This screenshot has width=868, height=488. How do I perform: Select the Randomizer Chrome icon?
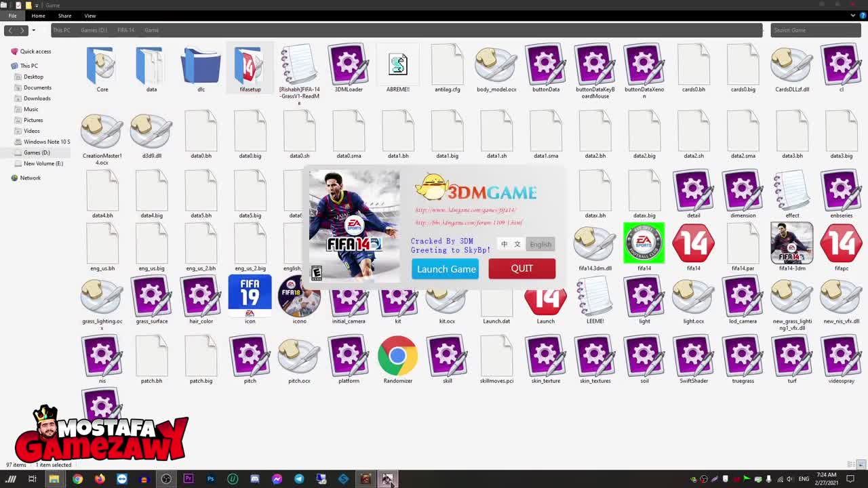click(x=397, y=360)
